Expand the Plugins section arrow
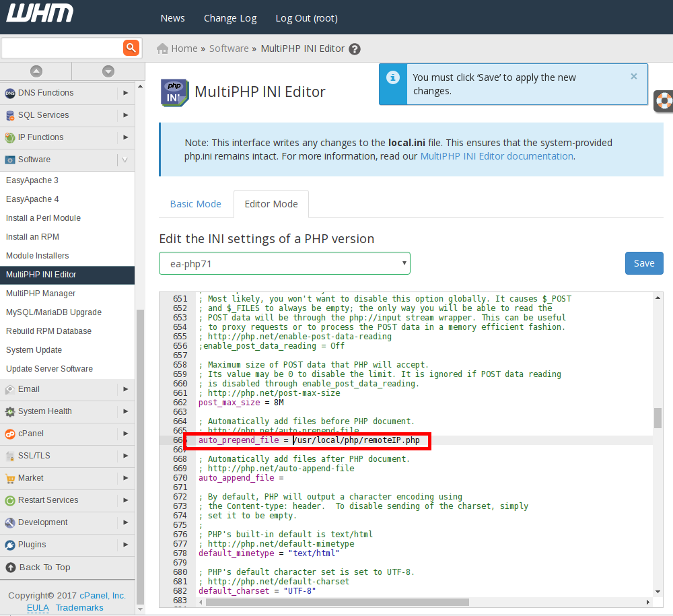 click(125, 545)
